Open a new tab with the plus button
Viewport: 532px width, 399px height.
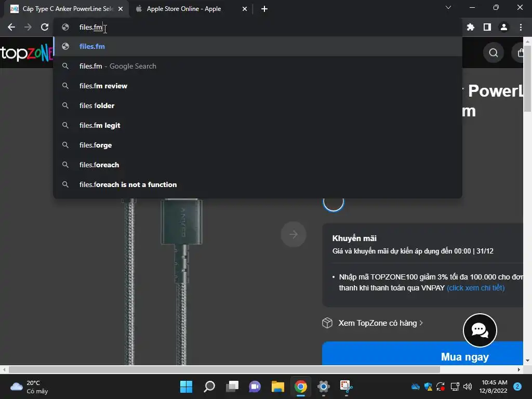tap(264, 9)
